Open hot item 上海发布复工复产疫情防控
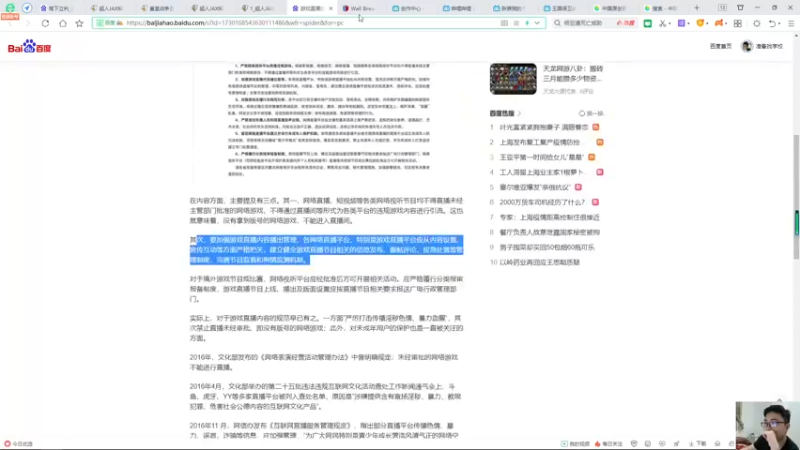 tap(540, 142)
